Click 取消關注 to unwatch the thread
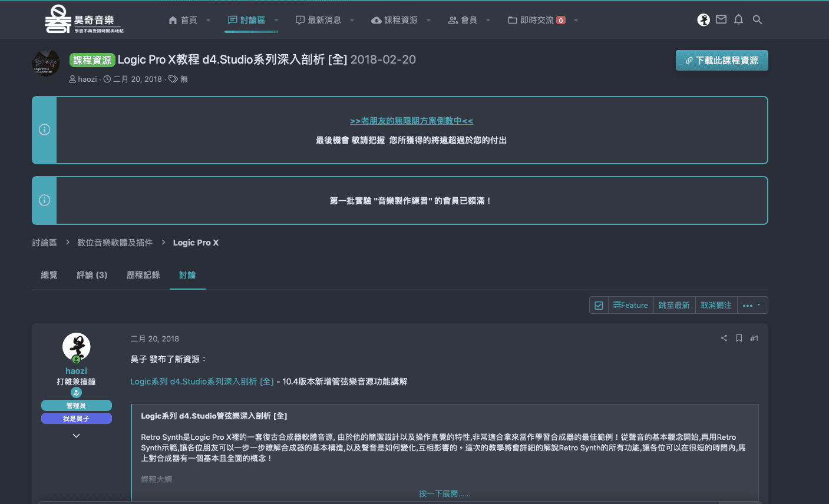This screenshot has width=829, height=504. (716, 305)
